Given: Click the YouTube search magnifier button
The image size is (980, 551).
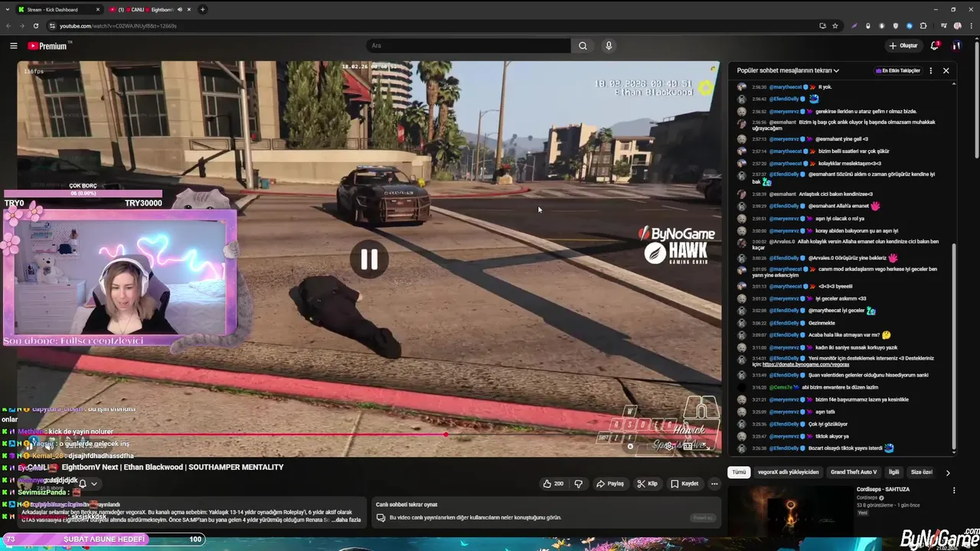Looking at the screenshot, I should pos(583,46).
